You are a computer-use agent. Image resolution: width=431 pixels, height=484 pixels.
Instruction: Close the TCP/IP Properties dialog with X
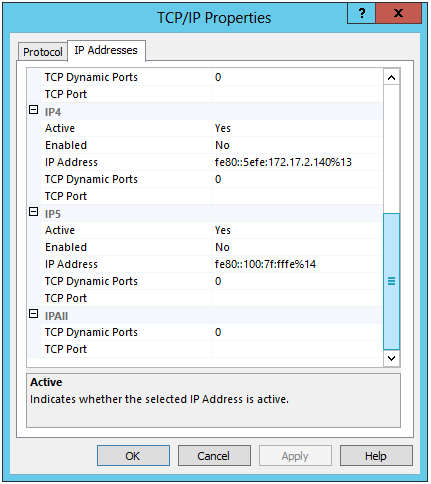pos(399,13)
